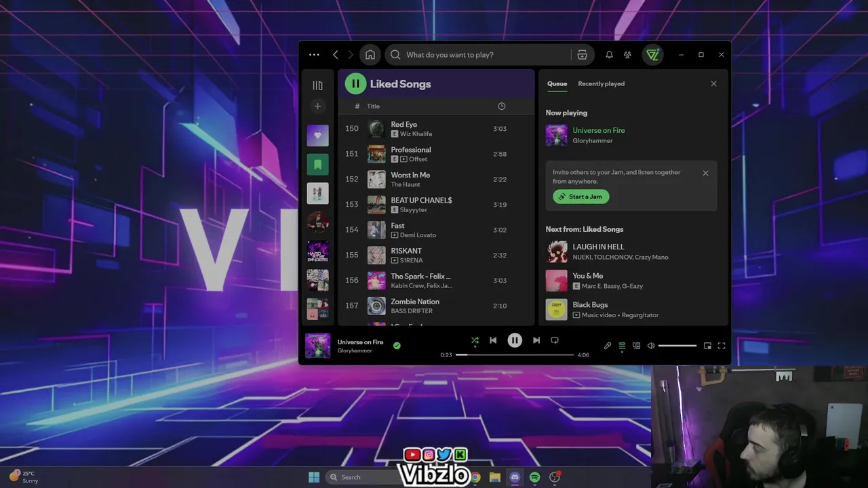Open Windows Start menu
868x488 pixels.
(314, 477)
